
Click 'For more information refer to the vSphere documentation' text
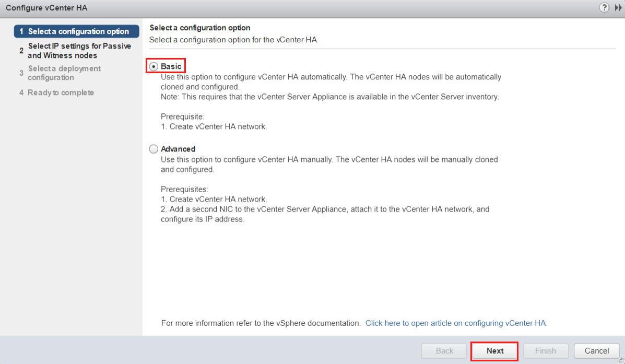(261, 323)
